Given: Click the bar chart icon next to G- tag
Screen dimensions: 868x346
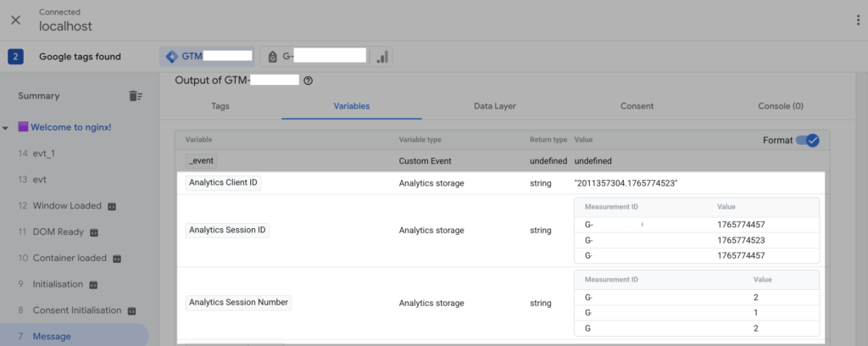Looking at the screenshot, I should (382, 57).
